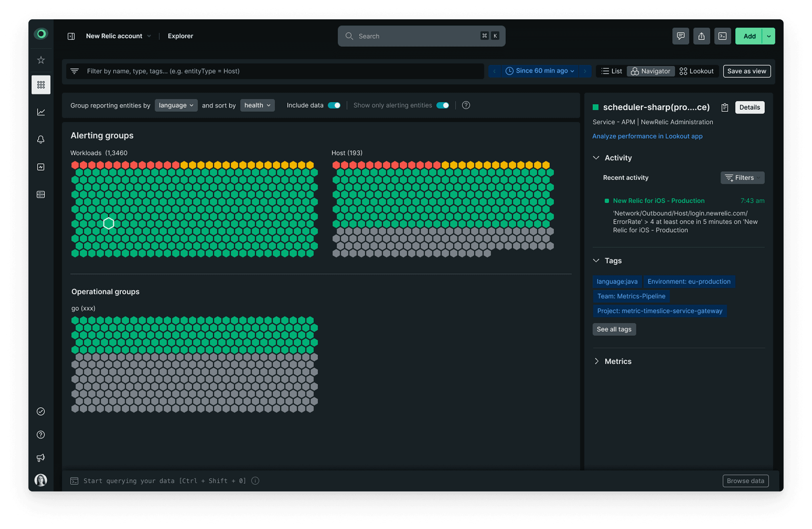812x529 pixels.
Task: Click the See all tags button
Action: click(614, 329)
